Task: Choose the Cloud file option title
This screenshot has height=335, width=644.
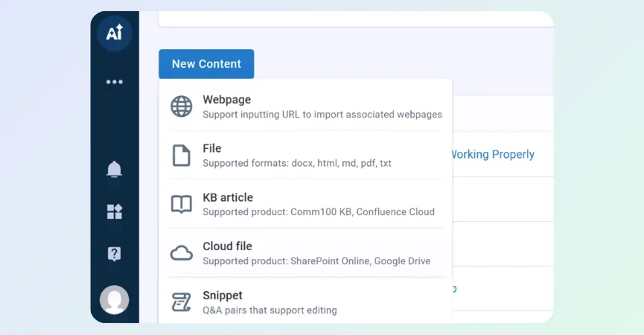Action: pyautogui.click(x=227, y=246)
